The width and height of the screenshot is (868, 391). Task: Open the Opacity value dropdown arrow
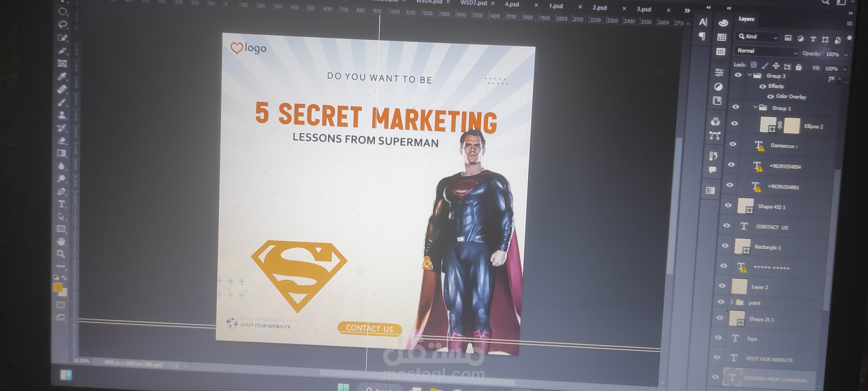pyautogui.click(x=846, y=55)
